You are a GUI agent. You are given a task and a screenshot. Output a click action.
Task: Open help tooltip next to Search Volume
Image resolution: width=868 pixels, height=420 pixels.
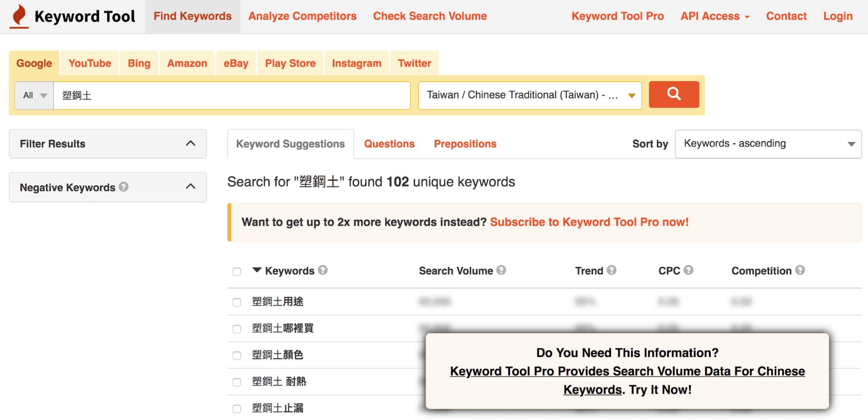pos(501,270)
